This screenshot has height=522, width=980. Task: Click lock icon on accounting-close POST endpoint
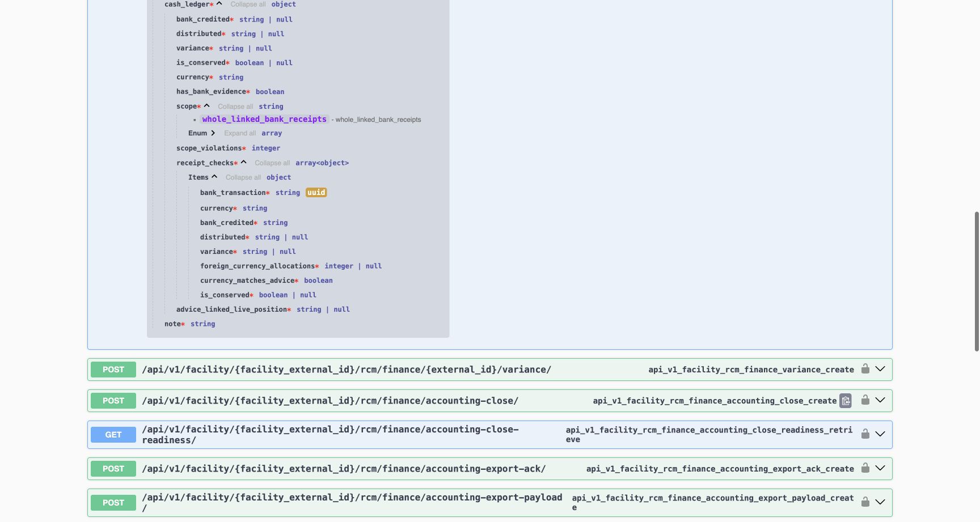click(x=865, y=400)
